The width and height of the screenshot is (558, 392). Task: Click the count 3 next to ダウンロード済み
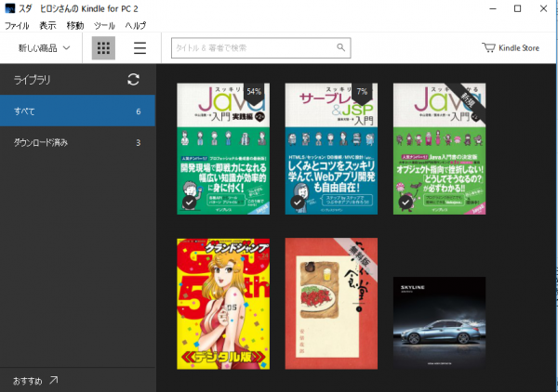point(139,143)
